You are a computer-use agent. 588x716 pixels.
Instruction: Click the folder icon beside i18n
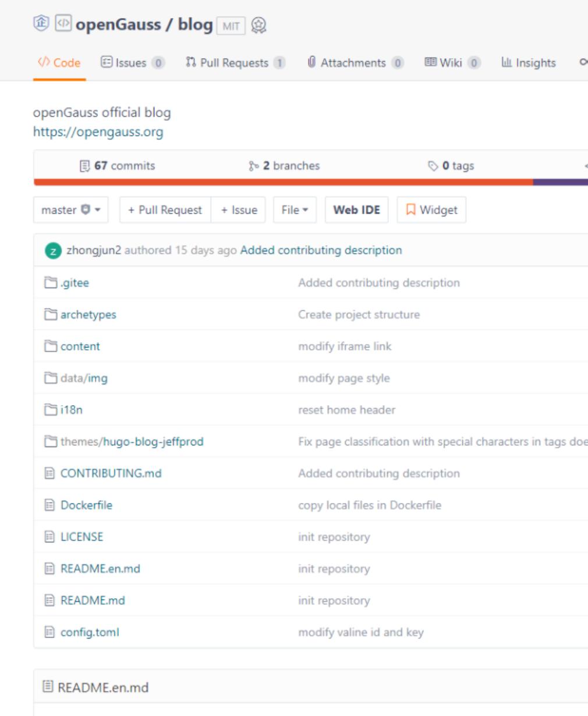[50, 410]
